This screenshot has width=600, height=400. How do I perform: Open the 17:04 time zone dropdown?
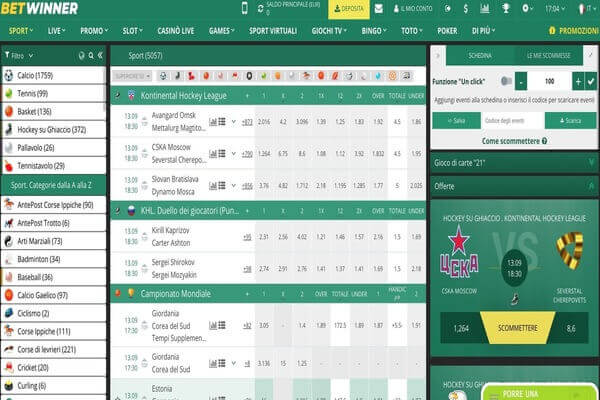pos(555,8)
